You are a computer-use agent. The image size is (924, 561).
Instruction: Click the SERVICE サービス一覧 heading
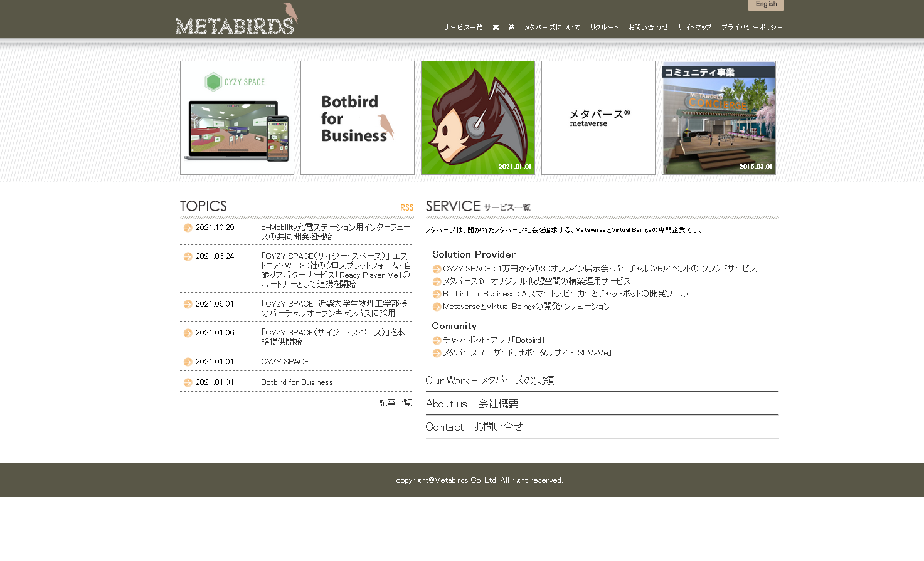(x=478, y=206)
